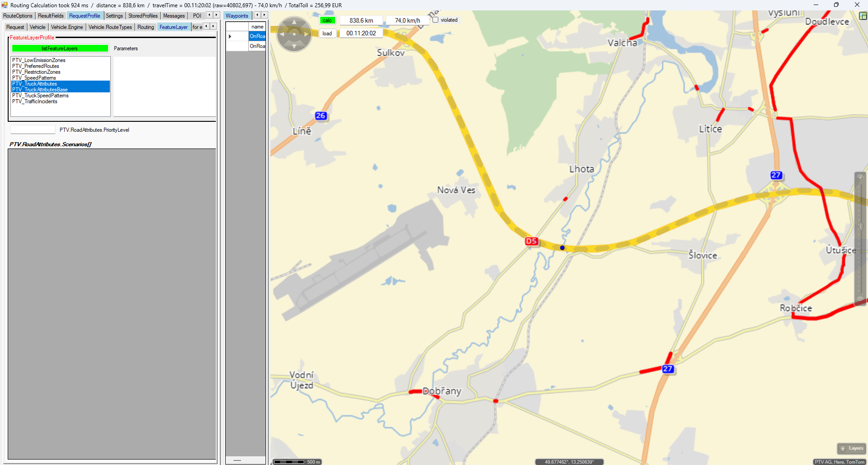Click the row selector arrow for first waypoint

(x=230, y=36)
